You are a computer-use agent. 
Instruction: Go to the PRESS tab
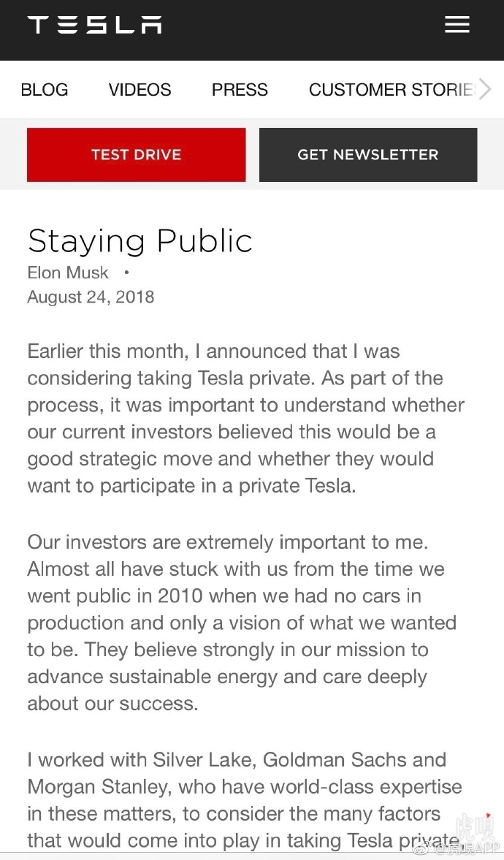tap(240, 90)
